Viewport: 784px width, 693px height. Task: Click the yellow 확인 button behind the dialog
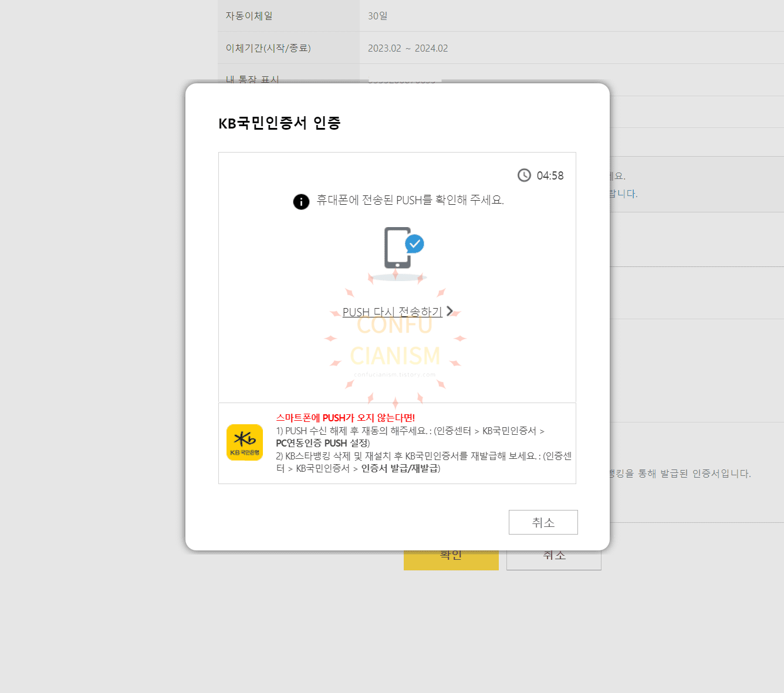(451, 560)
